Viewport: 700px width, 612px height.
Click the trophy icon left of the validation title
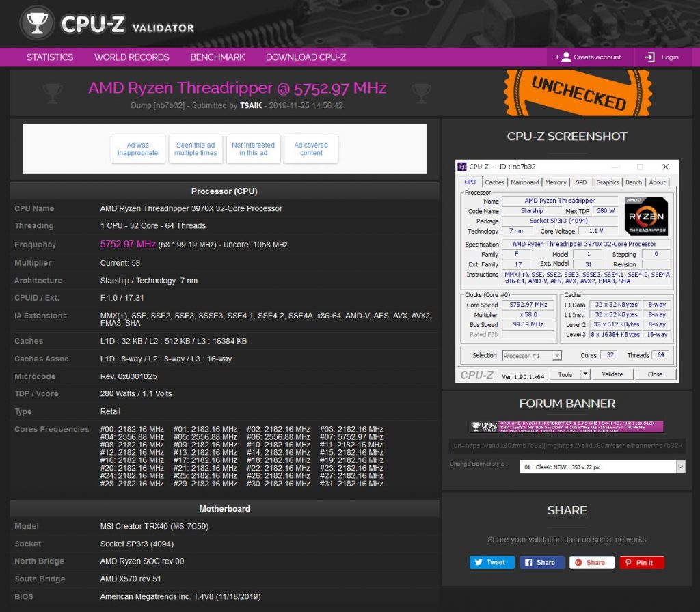[53, 94]
